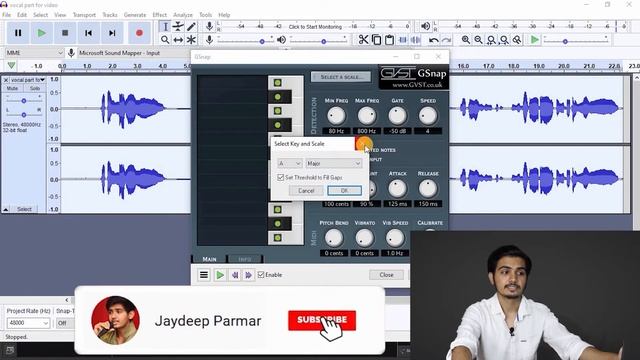This screenshot has width=640, height=360.
Task: Click the GSnap hamburger manage menu icon
Action: (x=204, y=275)
